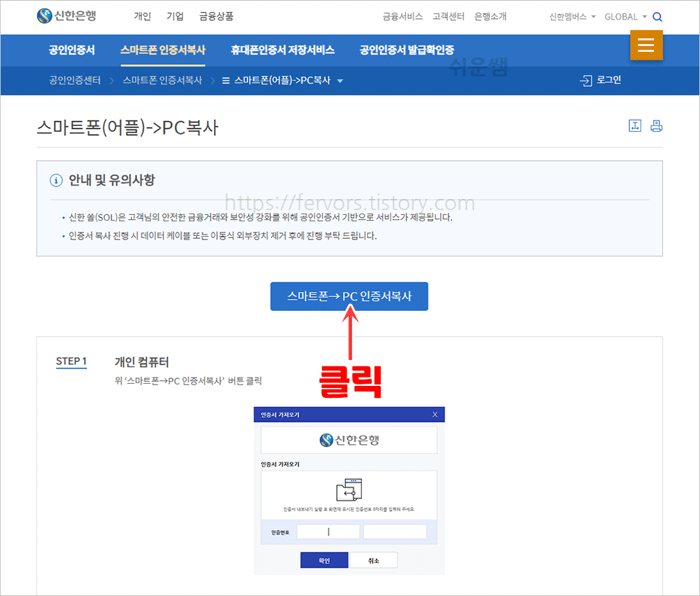Select the 휴대폰인증서 저장서비스 tab

(x=283, y=50)
